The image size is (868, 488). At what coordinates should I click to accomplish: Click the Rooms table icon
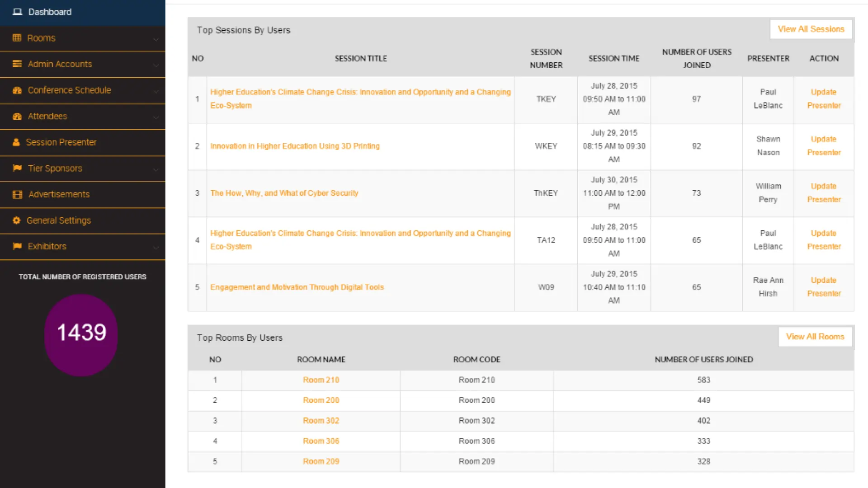(x=17, y=38)
